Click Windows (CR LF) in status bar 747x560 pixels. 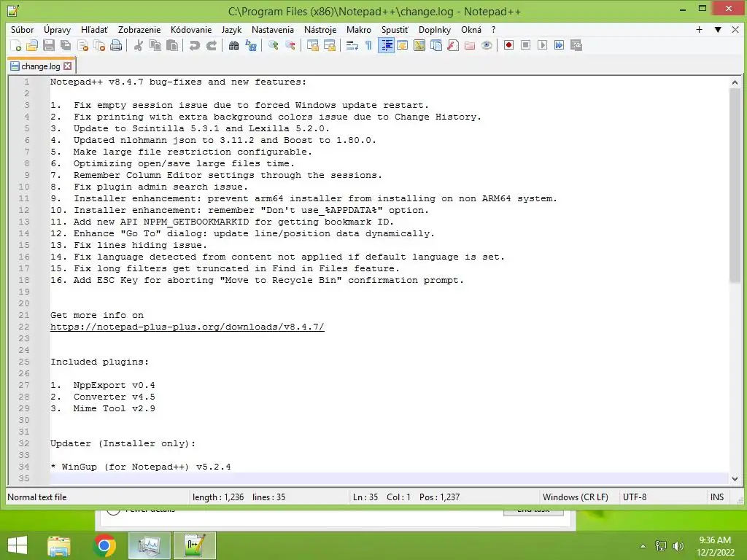[575, 497]
